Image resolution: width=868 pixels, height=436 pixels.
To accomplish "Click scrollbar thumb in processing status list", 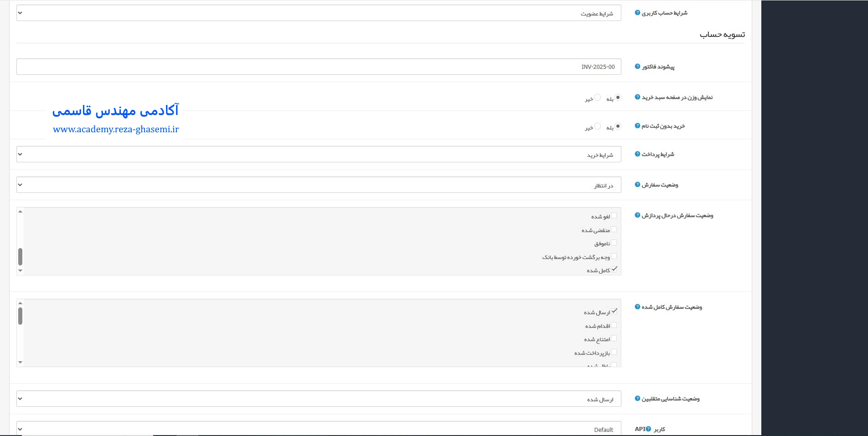I will pos(20,257).
